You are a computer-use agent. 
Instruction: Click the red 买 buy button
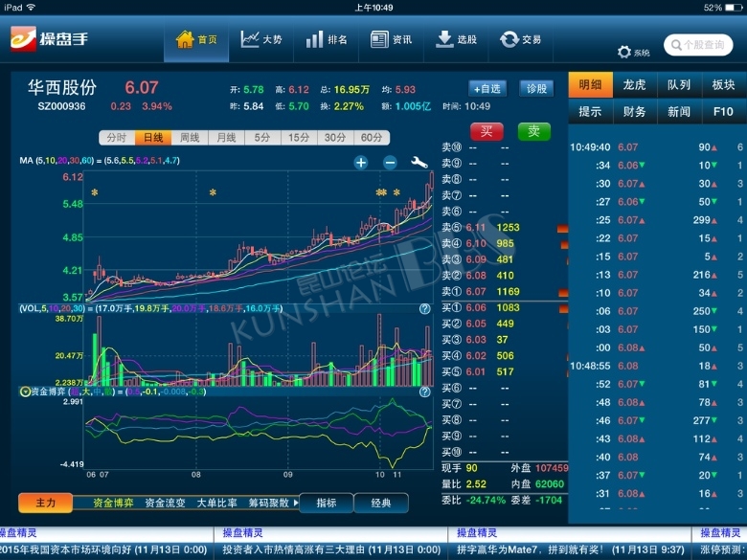point(487,131)
